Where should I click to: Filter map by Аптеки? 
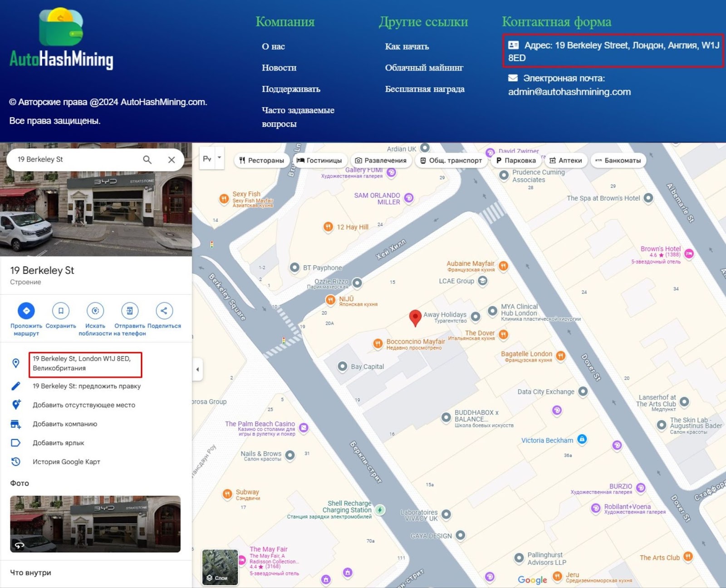(x=565, y=160)
